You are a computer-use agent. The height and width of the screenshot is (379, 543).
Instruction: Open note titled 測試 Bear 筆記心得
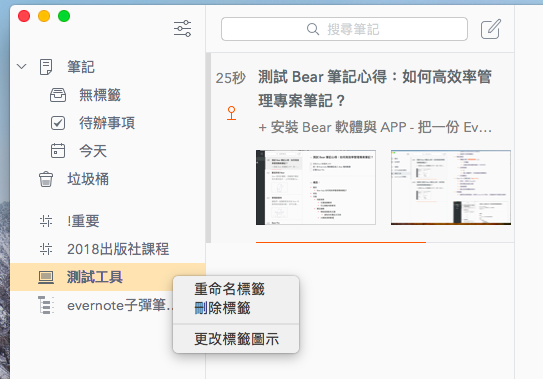click(374, 89)
